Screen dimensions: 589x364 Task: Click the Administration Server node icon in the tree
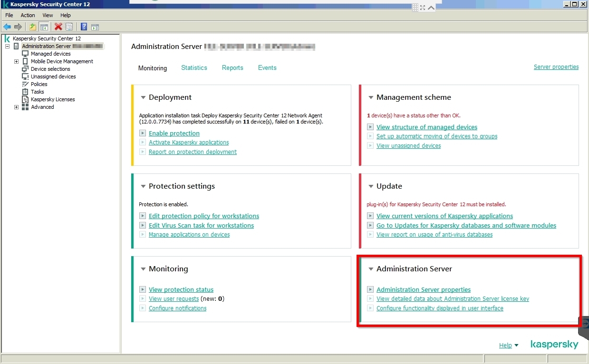coord(17,46)
